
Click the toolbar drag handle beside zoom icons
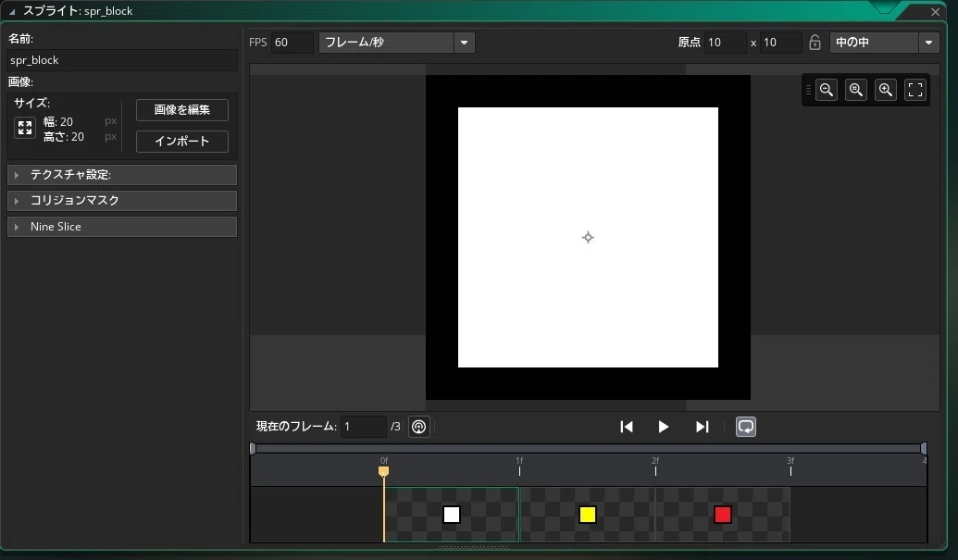(x=808, y=90)
